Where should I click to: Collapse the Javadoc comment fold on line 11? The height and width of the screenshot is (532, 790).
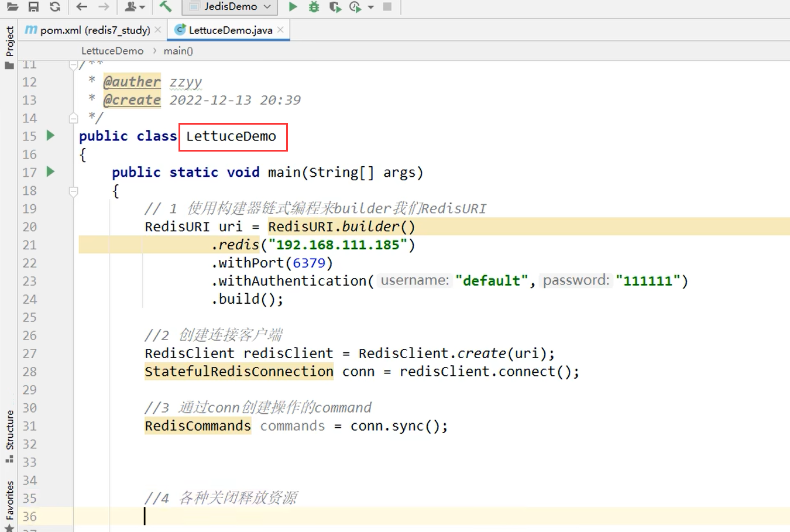click(73, 64)
